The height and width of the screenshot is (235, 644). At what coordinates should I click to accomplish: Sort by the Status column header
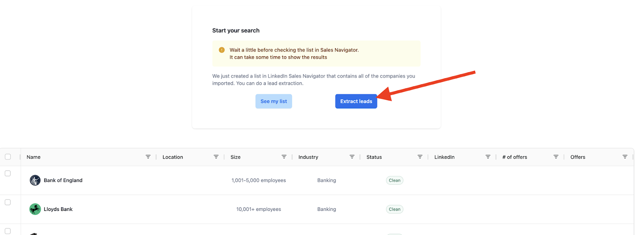374,157
